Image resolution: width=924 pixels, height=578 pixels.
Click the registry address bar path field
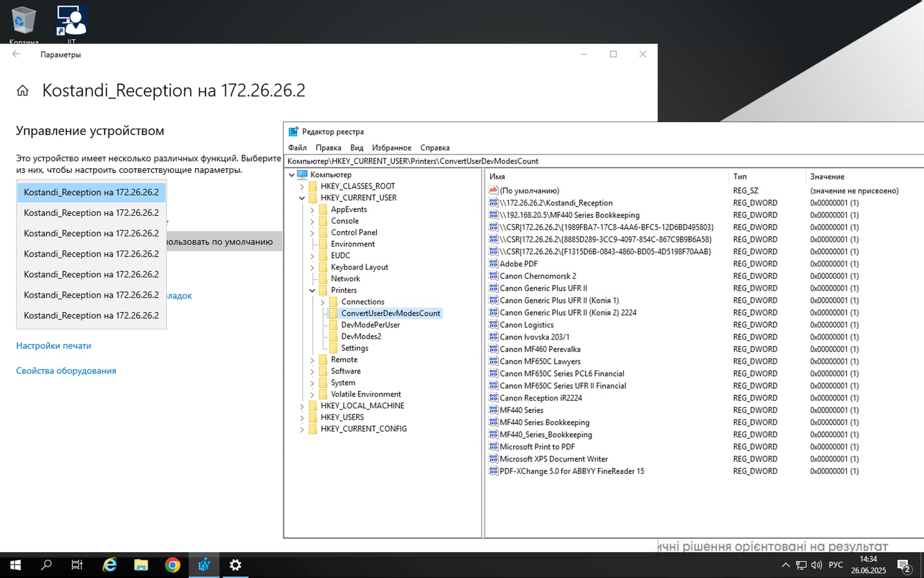[x=433, y=161]
